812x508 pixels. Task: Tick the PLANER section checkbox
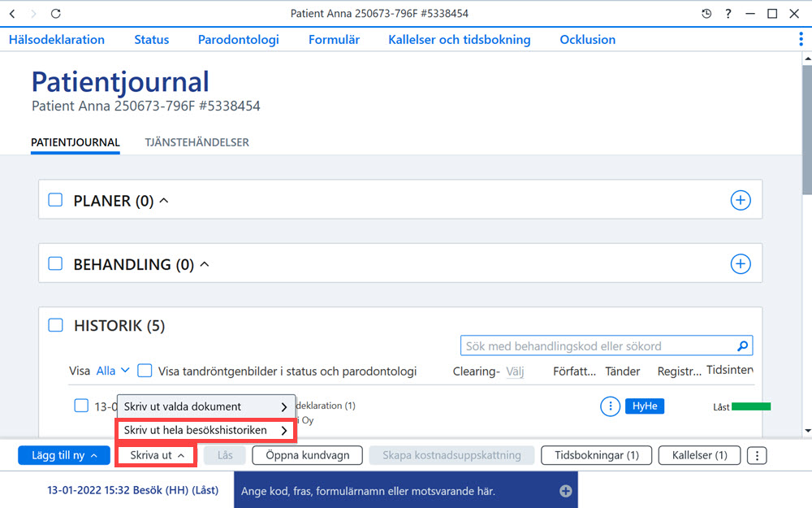(55, 200)
